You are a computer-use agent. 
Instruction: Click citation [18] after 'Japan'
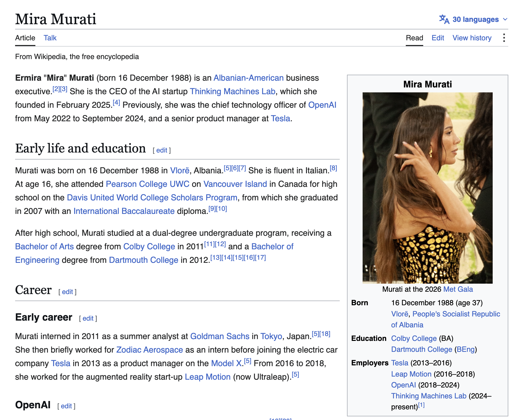325,334
